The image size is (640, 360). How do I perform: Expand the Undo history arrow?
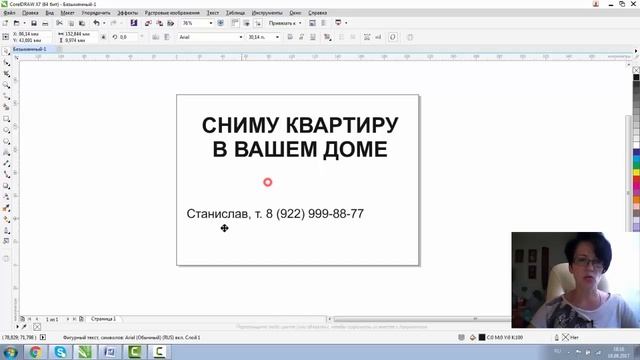point(104,23)
